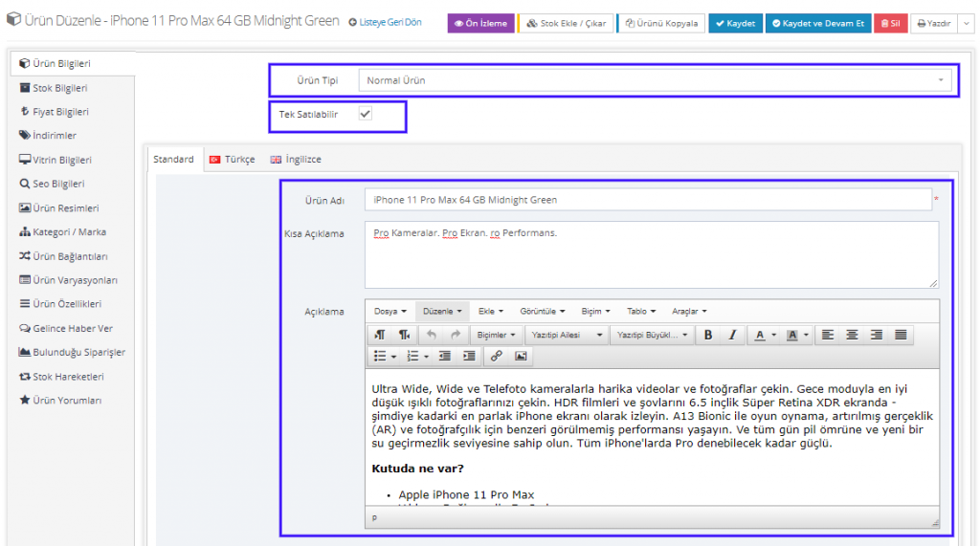Open the Tablo editor menu

click(x=641, y=311)
